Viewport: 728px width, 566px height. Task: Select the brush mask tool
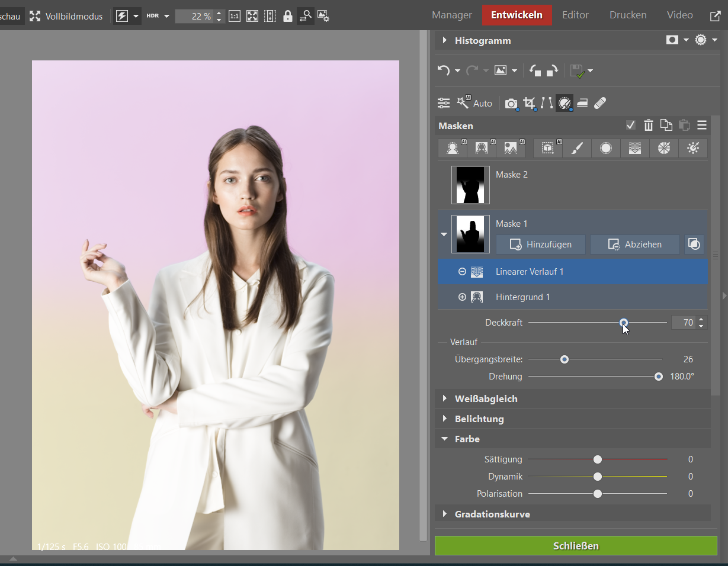click(577, 149)
